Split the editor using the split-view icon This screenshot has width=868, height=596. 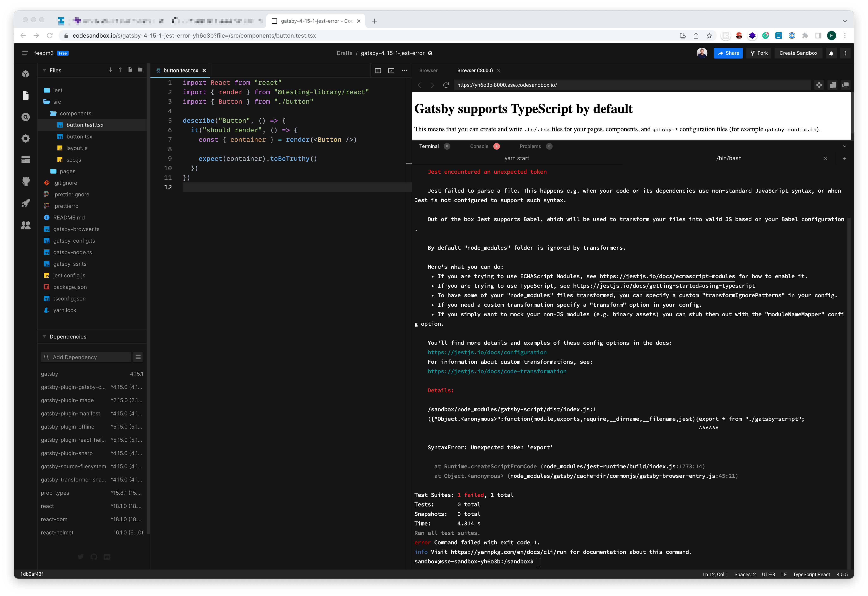pos(378,70)
